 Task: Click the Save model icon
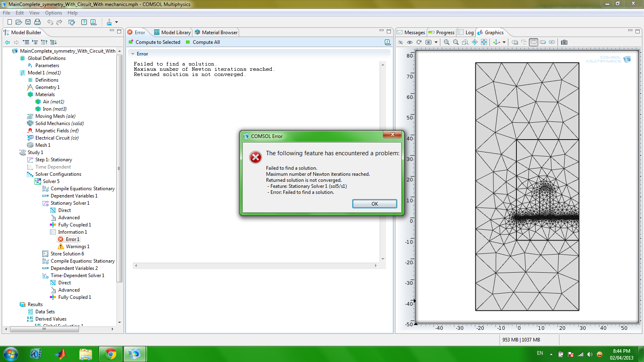point(28,22)
